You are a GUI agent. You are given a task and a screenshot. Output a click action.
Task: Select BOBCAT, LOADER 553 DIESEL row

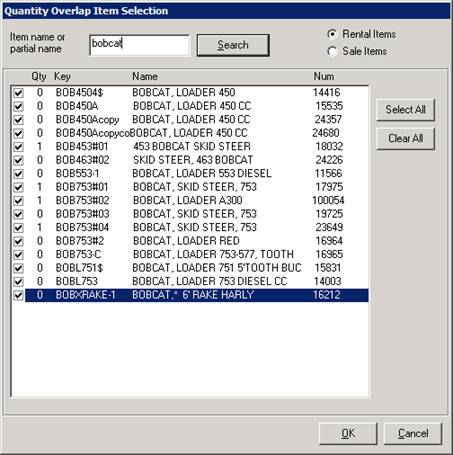click(x=197, y=173)
